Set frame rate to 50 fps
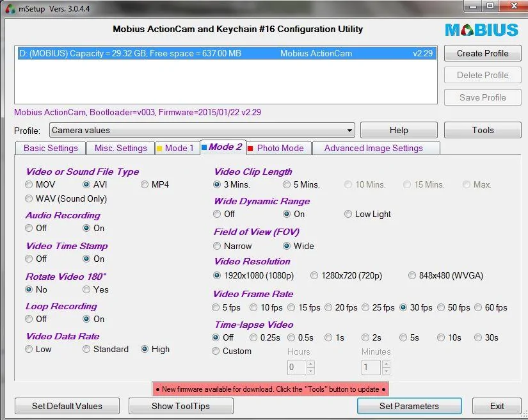 tap(454, 307)
